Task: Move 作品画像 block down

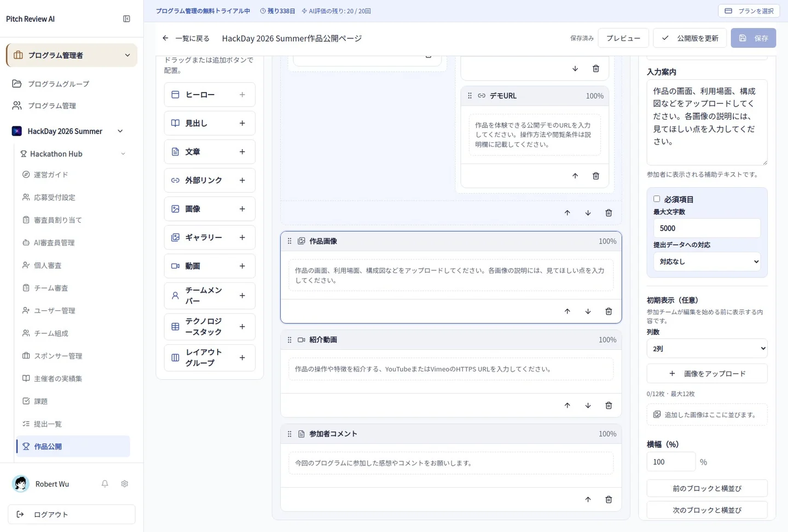Action: pos(588,311)
